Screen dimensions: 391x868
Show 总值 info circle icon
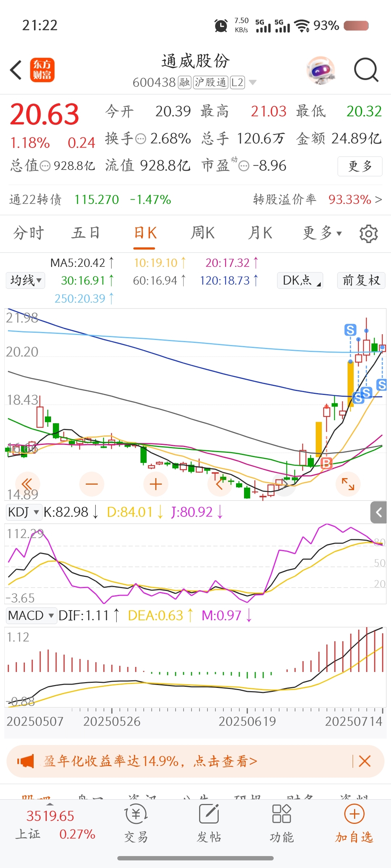45,166
